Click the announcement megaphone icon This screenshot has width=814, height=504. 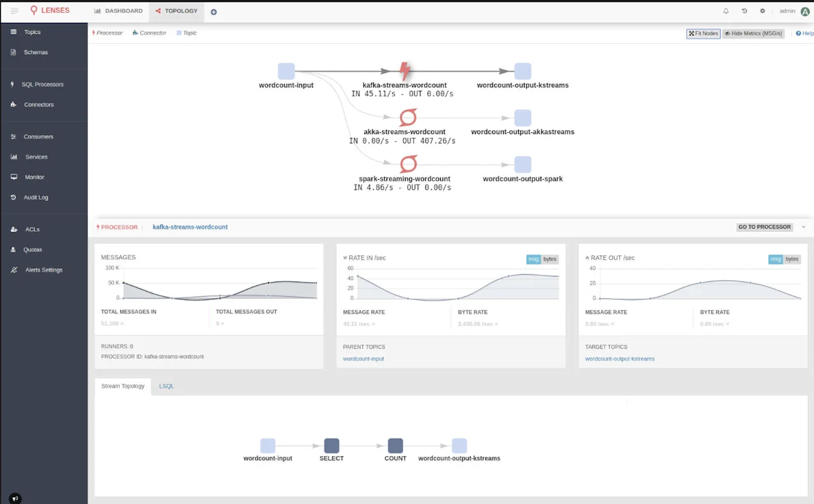click(x=15, y=498)
